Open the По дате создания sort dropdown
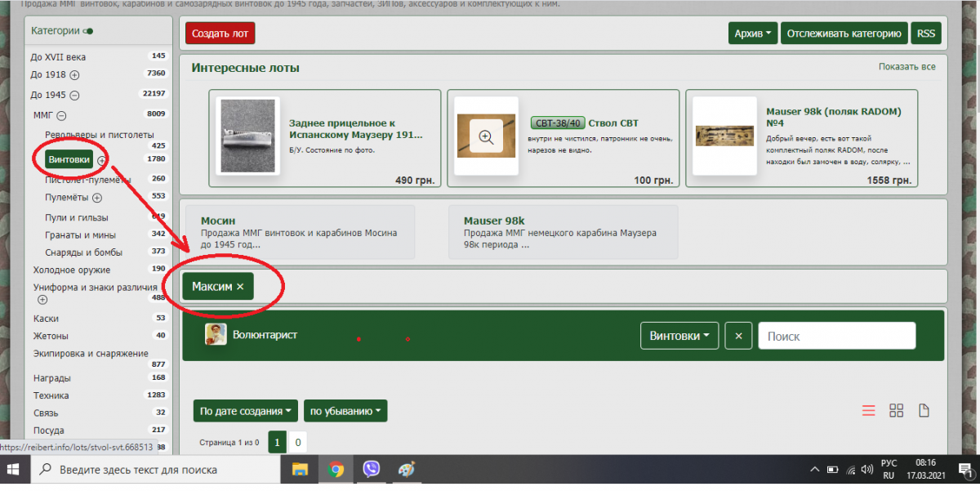Screen dimensions: 980x491 (246, 411)
